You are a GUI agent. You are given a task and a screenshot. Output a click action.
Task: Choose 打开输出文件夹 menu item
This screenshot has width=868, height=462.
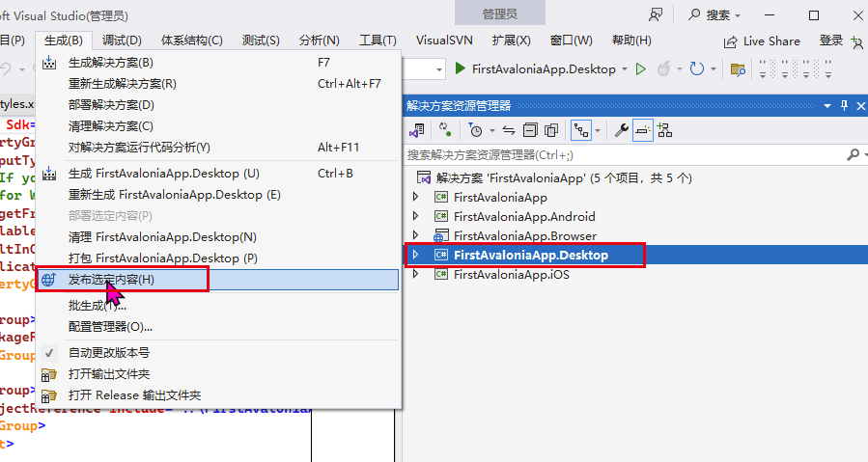tap(218, 374)
